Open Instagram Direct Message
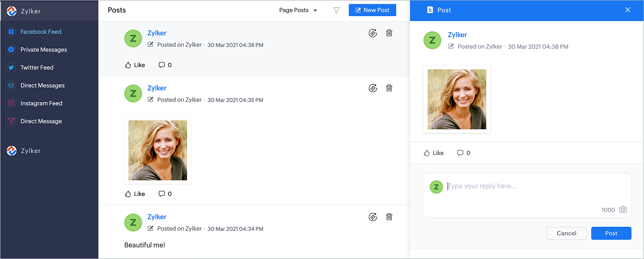The image size is (644, 259). click(x=41, y=121)
